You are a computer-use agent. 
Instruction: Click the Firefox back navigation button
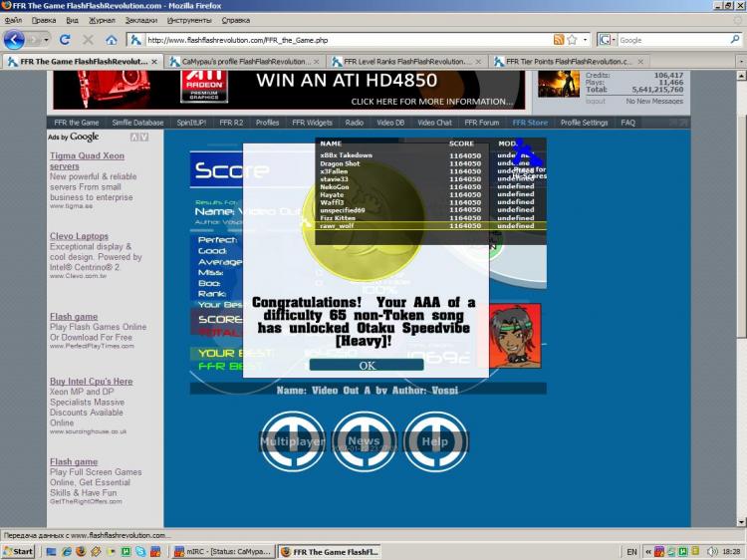pyautogui.click(x=14, y=40)
